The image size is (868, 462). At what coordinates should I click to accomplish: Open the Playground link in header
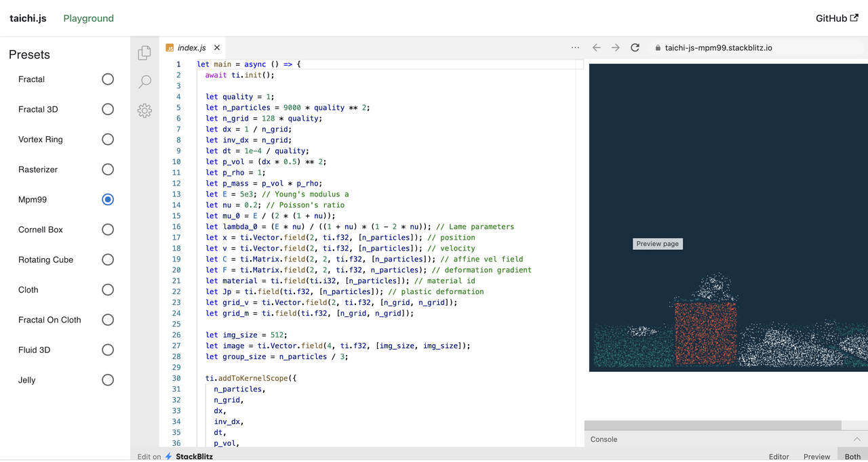(88, 18)
